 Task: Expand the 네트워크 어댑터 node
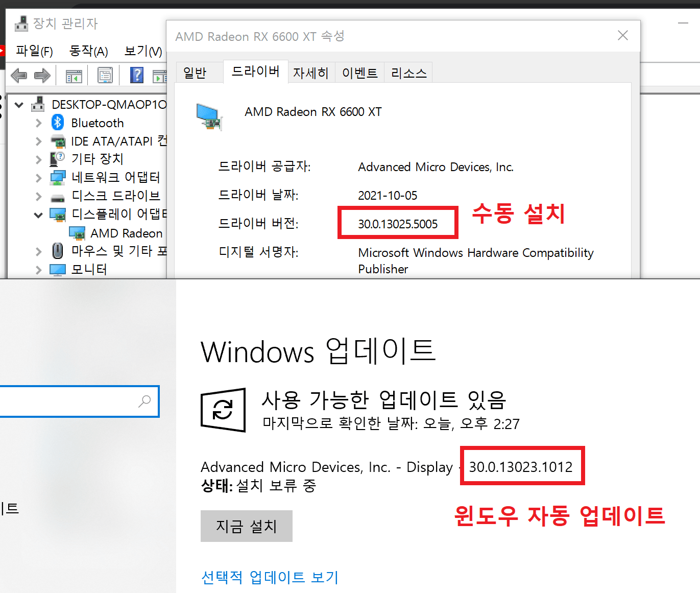click(39, 178)
